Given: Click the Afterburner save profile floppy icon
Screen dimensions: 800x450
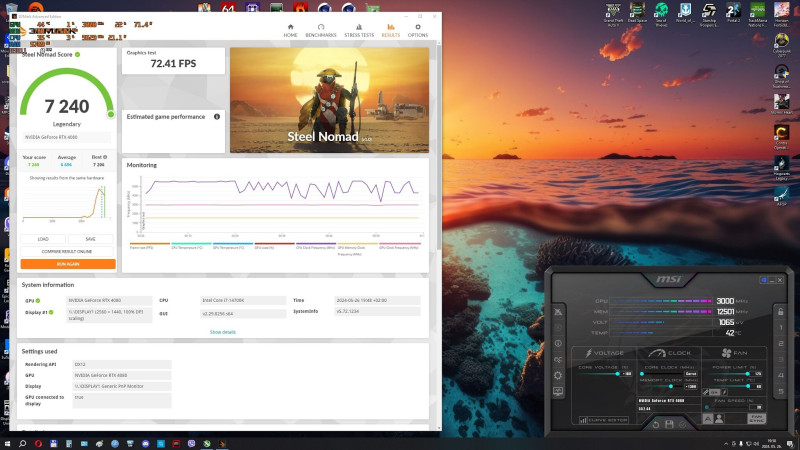Looking at the screenshot, I should (669, 424).
